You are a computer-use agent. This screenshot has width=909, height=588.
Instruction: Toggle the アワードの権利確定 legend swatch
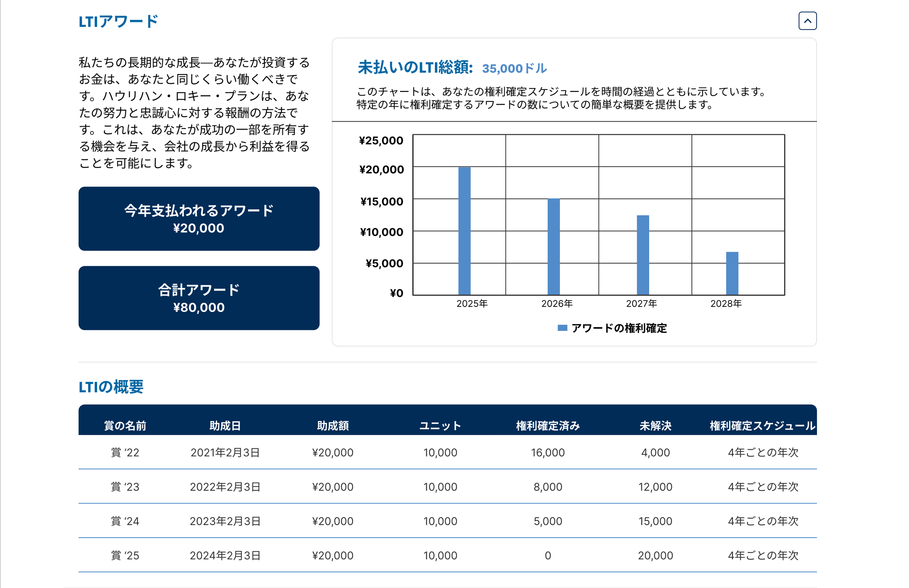[x=562, y=328]
